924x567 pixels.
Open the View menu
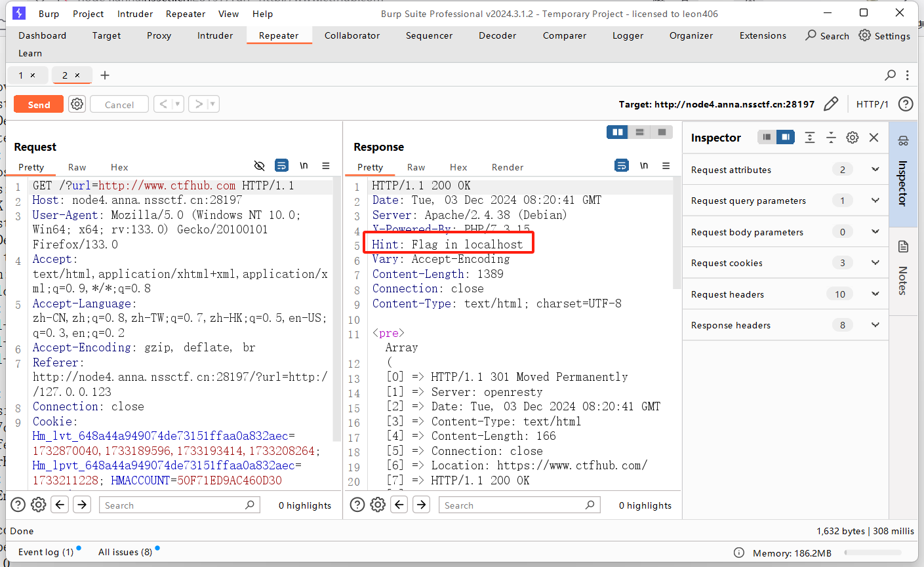(229, 14)
